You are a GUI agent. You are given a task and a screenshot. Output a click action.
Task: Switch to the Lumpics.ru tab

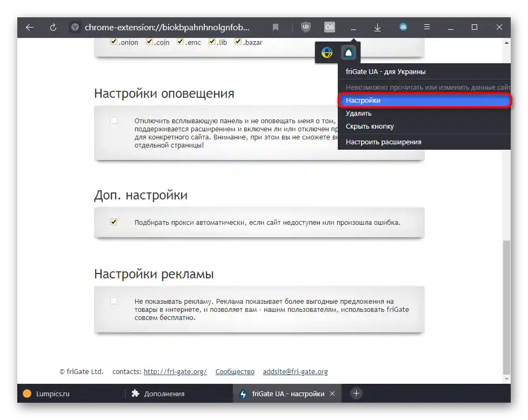click(x=71, y=394)
